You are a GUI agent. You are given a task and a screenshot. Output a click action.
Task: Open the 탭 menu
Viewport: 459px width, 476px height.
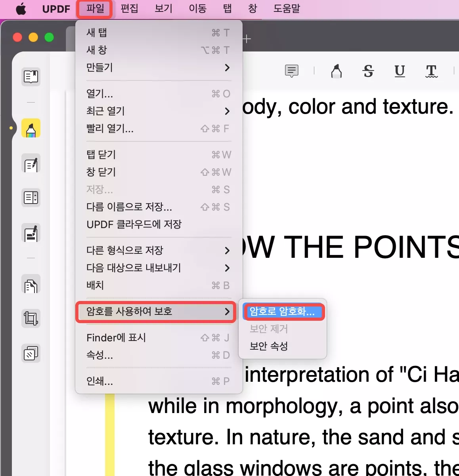pos(228,9)
